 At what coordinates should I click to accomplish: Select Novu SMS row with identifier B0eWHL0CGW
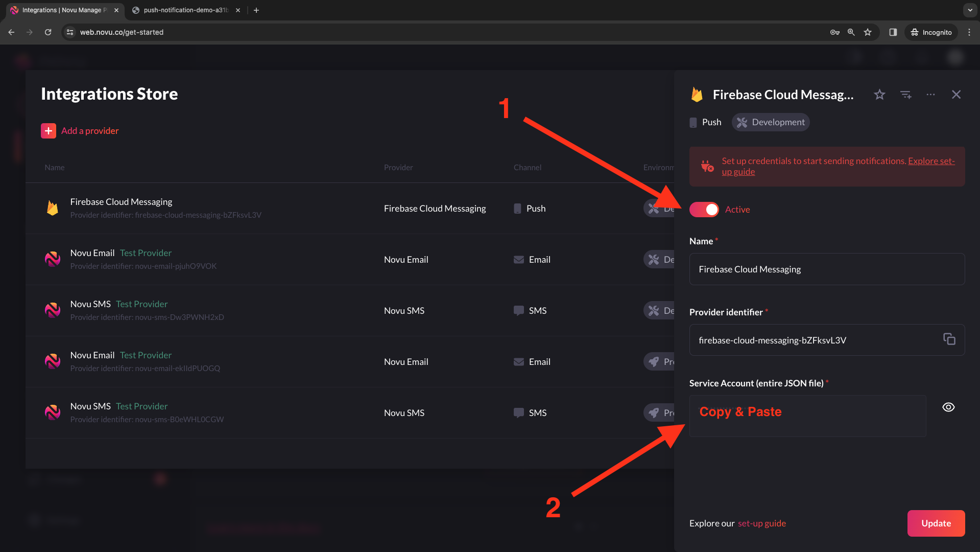(x=350, y=412)
